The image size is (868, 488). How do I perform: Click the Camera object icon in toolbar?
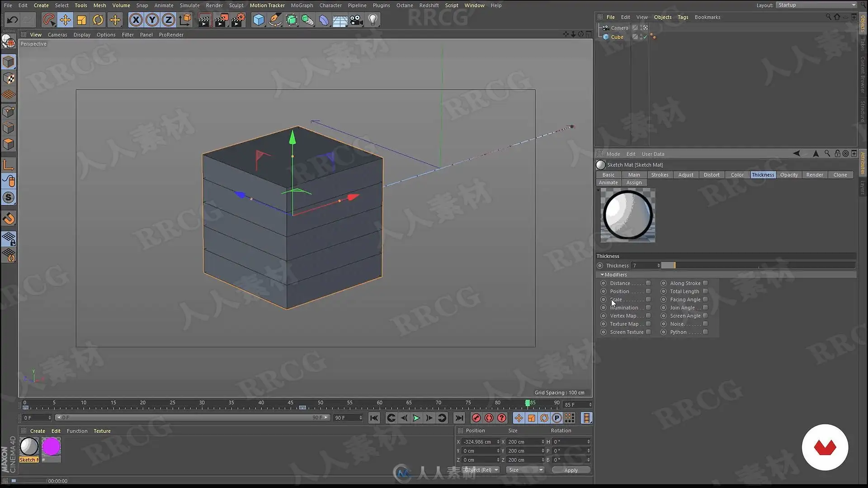point(356,20)
